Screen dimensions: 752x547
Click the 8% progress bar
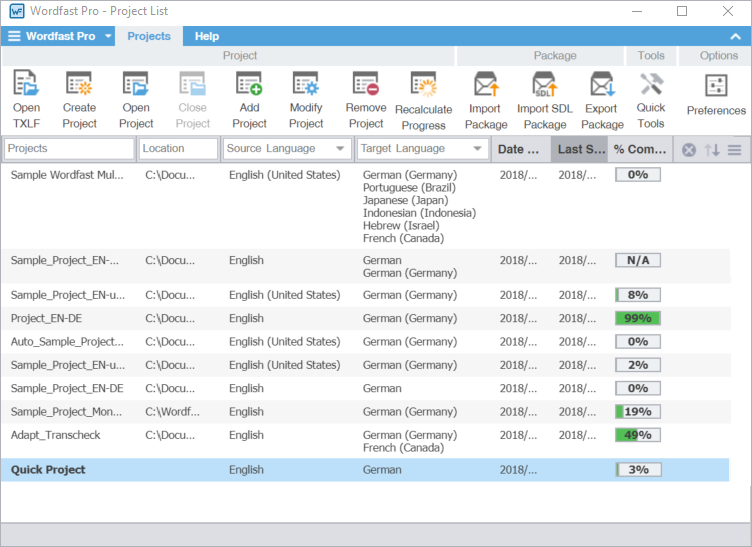[638, 295]
